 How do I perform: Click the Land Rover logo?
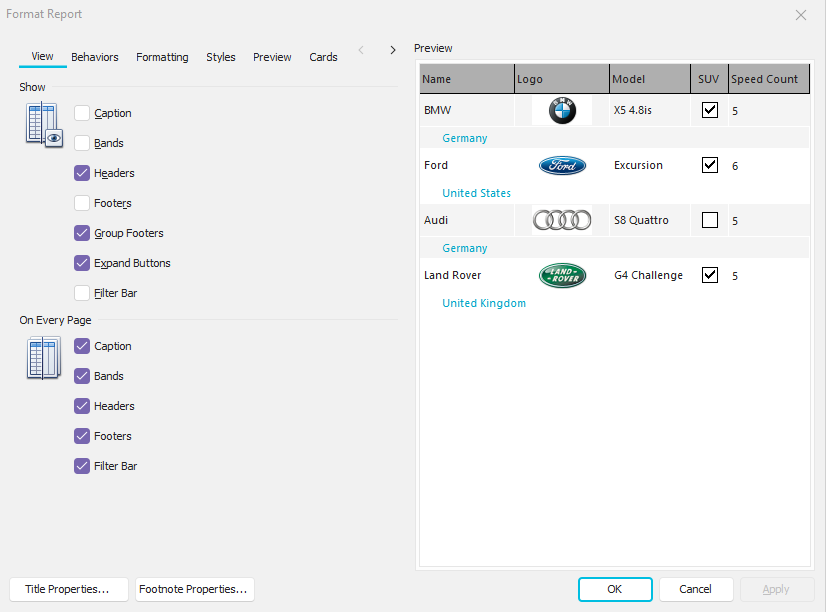coord(562,276)
